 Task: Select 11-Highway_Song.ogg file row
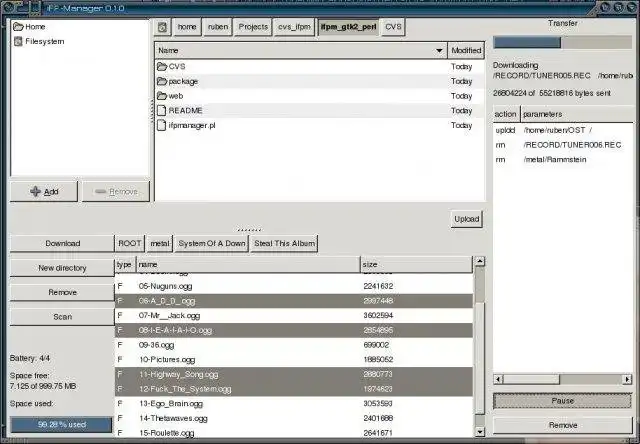coord(294,374)
